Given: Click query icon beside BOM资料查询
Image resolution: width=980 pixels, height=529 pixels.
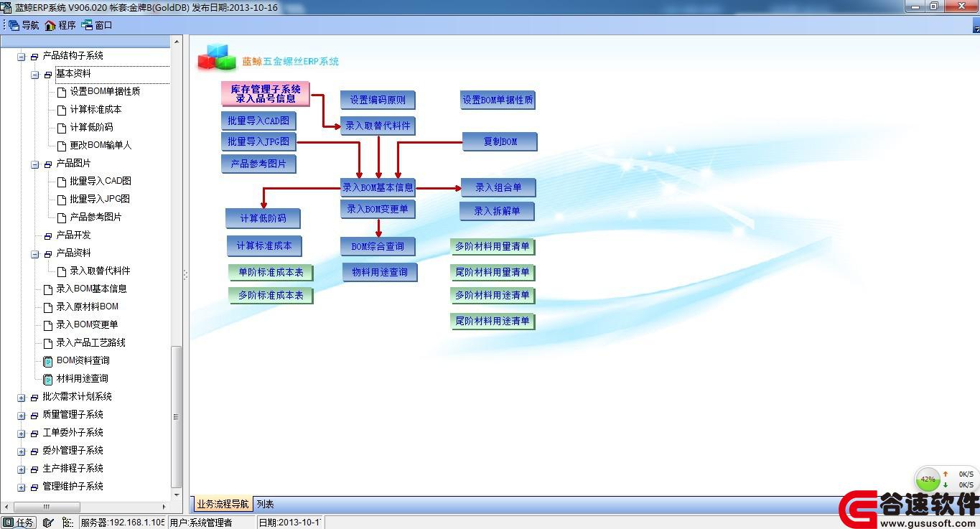Looking at the screenshot, I should pos(48,360).
